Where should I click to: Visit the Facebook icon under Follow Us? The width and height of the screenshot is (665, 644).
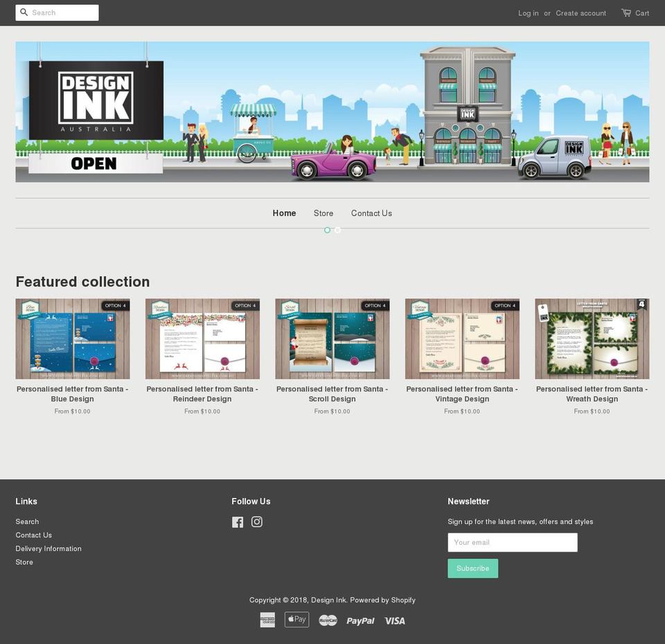[238, 521]
